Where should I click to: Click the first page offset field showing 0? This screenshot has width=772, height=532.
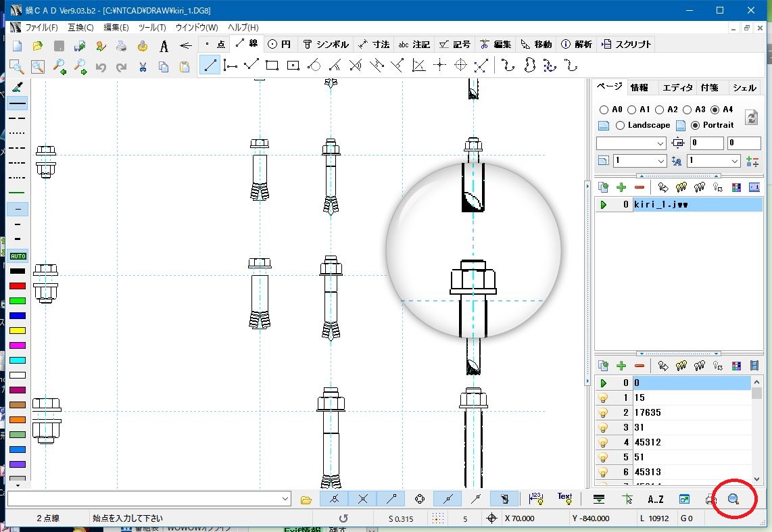pos(706,143)
